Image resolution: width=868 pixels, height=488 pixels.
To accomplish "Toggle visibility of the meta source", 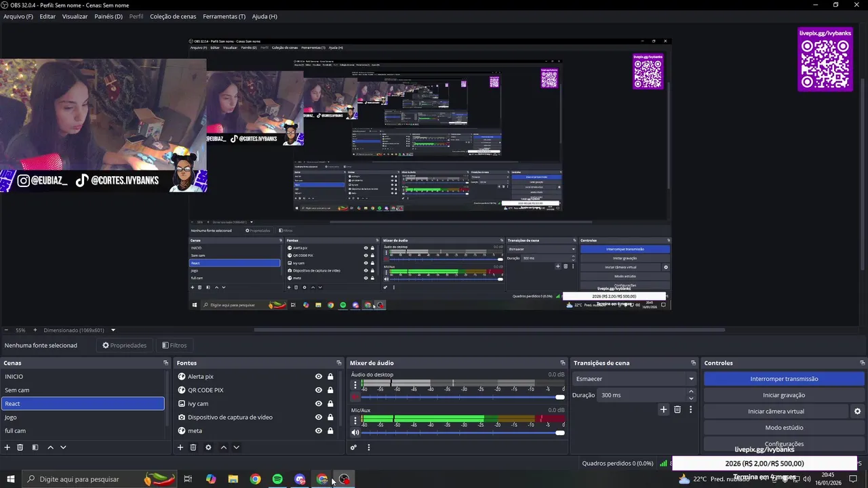I will coord(319,431).
